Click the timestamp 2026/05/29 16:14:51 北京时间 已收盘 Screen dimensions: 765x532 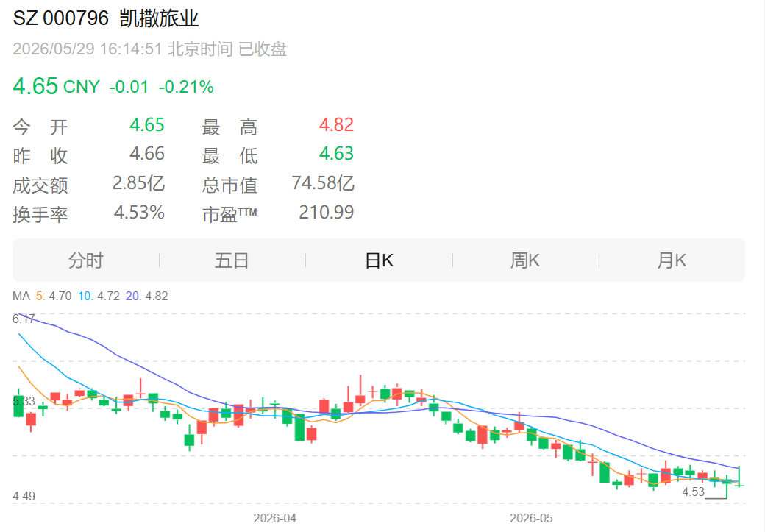[x=150, y=49]
